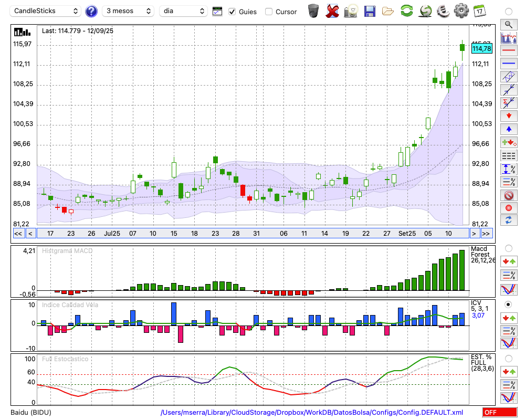Screen dimensions: 525x420
Task: Open the calendar icon showing 17
Action: (479, 11)
